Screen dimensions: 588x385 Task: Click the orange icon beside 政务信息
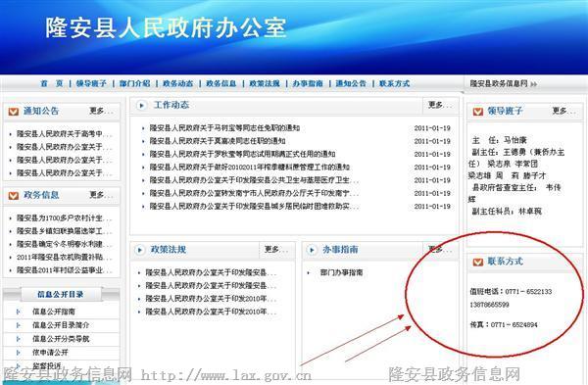point(14,195)
